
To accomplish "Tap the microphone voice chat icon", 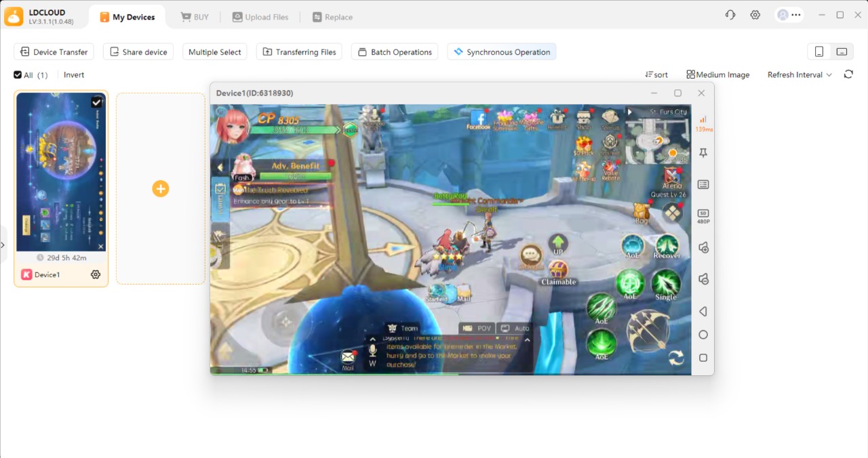I will [372, 350].
